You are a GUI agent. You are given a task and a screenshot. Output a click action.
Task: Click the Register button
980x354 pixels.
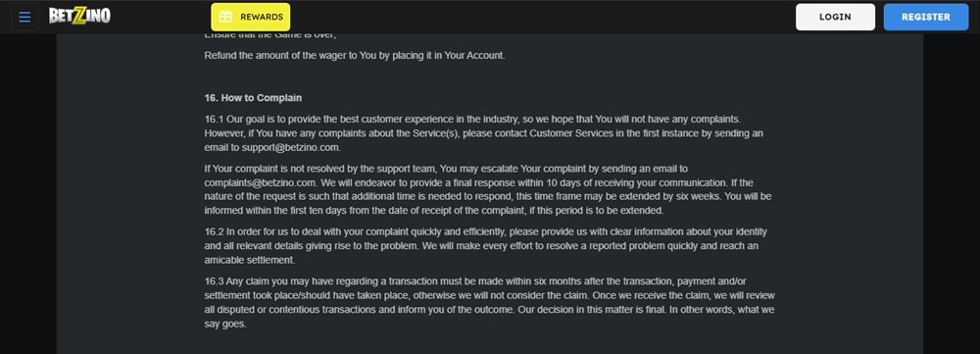coord(926,17)
